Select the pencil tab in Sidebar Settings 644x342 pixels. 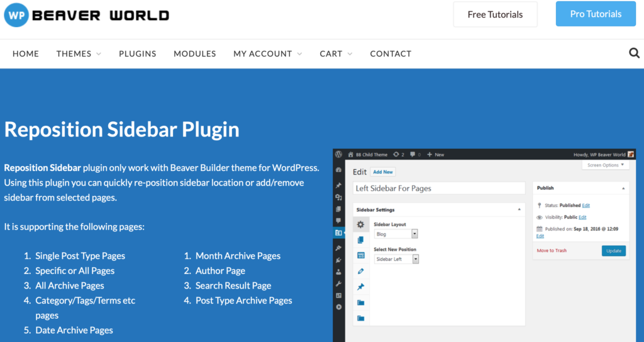click(x=360, y=271)
